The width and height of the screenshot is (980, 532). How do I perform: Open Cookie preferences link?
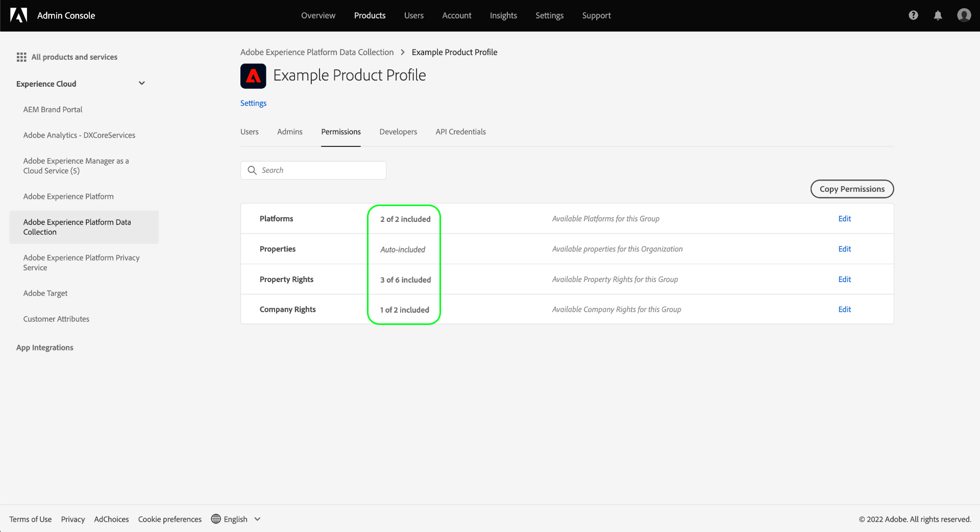tap(170, 519)
